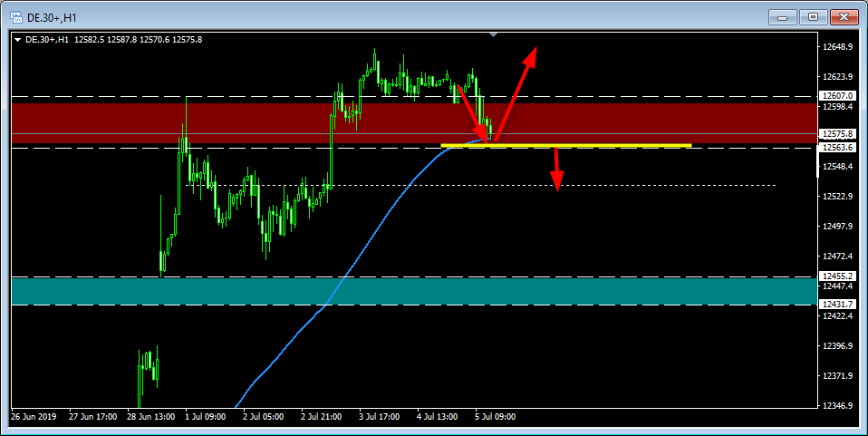Click the white dotted horizontal line near 12530
This screenshot has width=868, height=436.
pyautogui.click(x=634, y=185)
